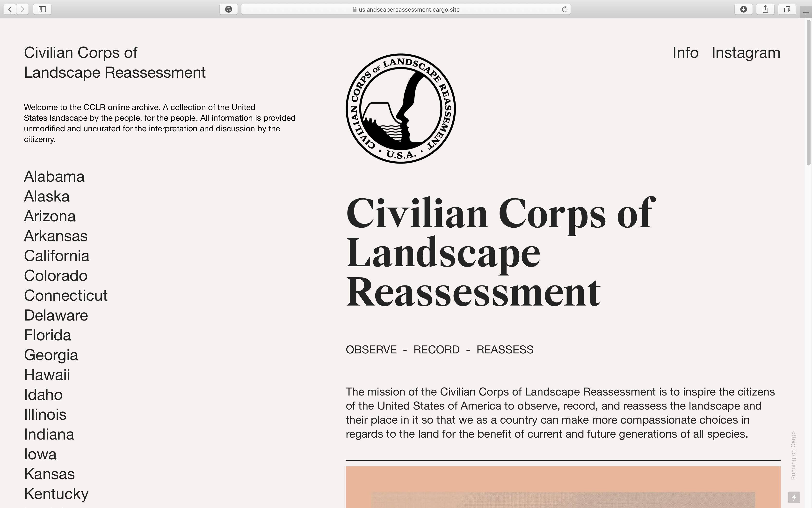
Task: Choose Kansas in the state list
Action: [49, 474]
